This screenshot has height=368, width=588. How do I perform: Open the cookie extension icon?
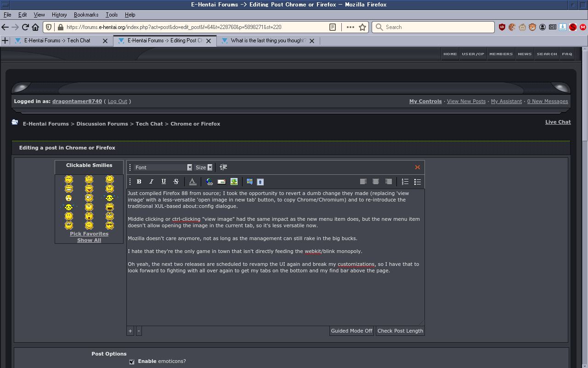(512, 27)
